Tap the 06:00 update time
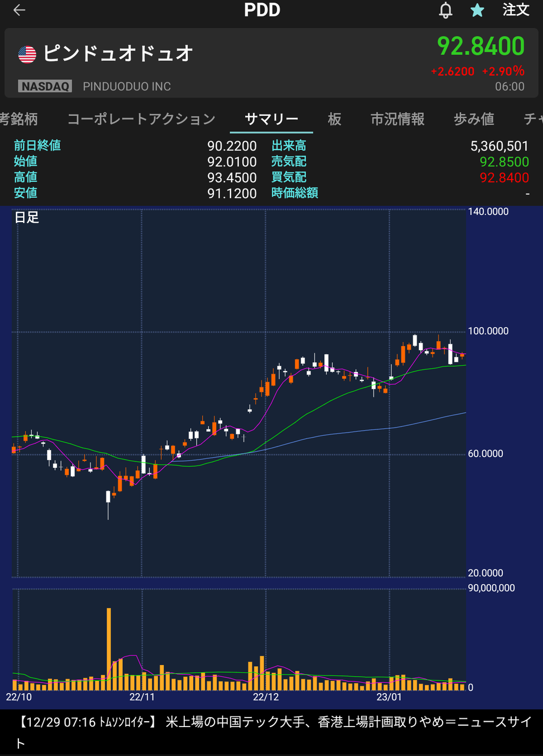Image resolution: width=543 pixels, height=756 pixels. 510,86
